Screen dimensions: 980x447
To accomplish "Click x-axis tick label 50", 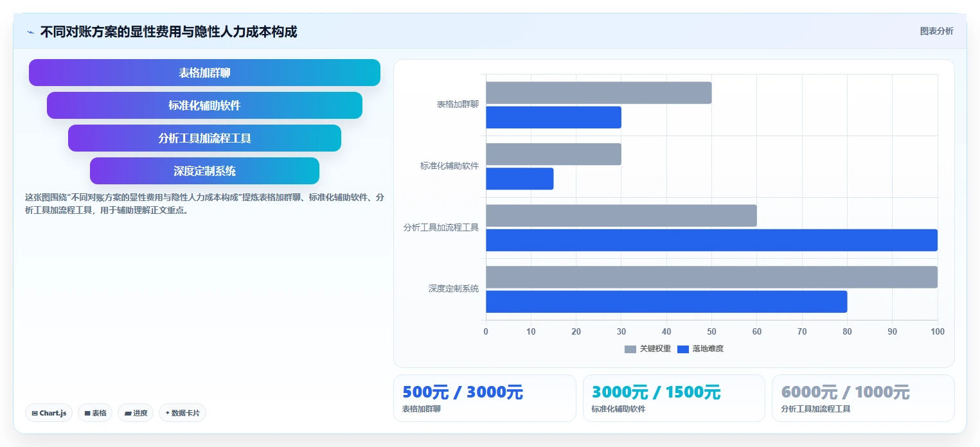I will [711, 331].
